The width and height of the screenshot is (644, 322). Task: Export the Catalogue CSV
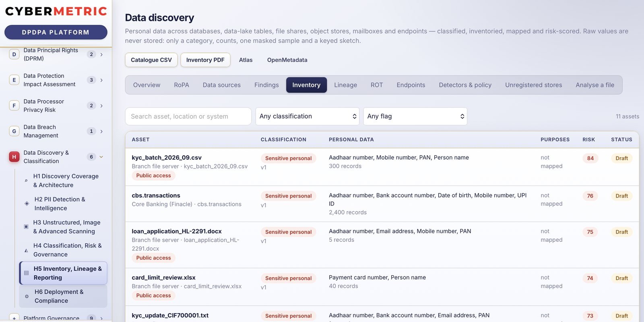point(151,60)
